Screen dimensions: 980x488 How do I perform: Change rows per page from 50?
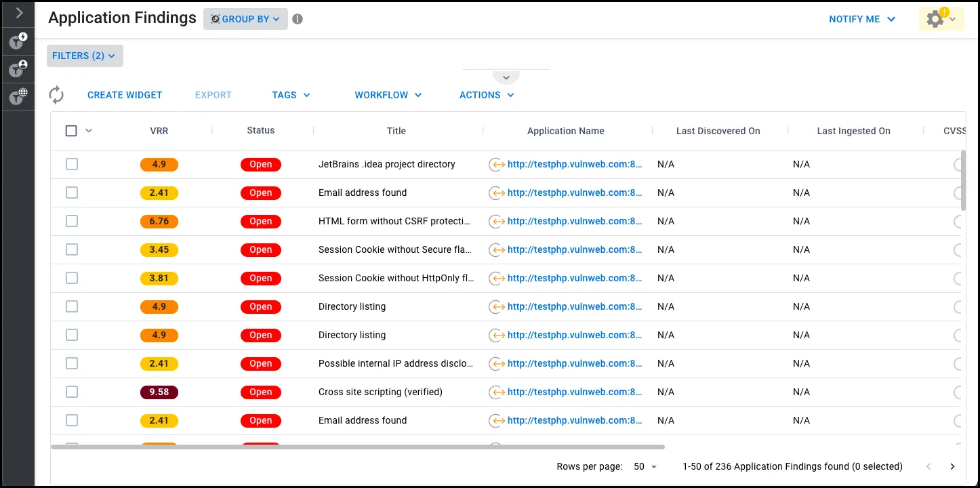point(645,466)
